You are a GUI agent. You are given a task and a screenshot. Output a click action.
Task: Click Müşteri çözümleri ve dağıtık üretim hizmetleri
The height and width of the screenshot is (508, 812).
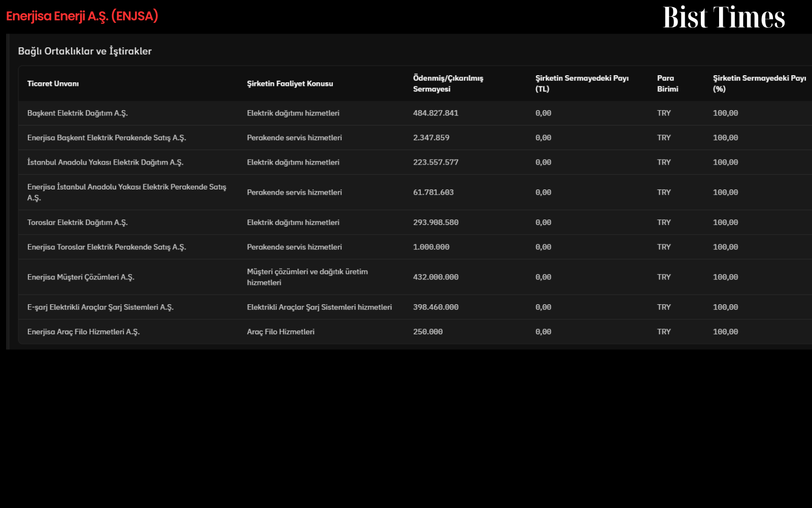point(308,277)
